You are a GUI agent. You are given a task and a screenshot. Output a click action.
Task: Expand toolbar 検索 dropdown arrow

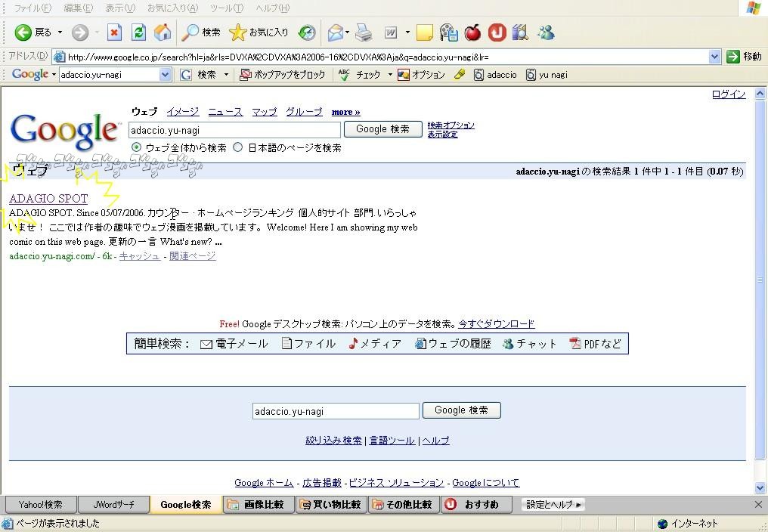[x=226, y=75]
